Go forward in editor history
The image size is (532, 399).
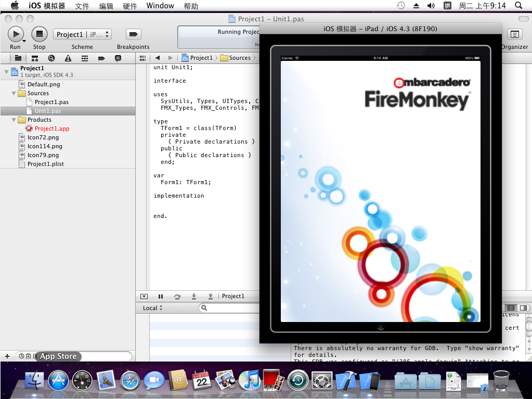pos(171,58)
